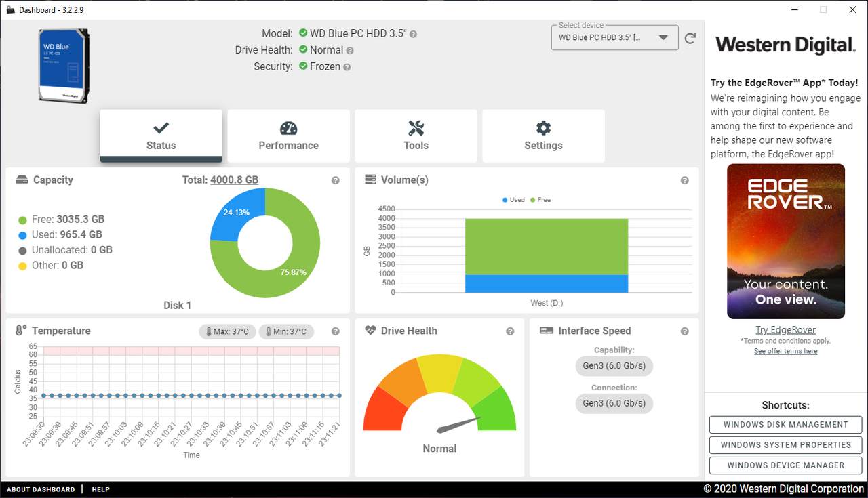Click the Unallocated: 0 GB legend entry
Image resolution: width=868 pixels, height=498 pixels.
pyautogui.click(x=65, y=250)
